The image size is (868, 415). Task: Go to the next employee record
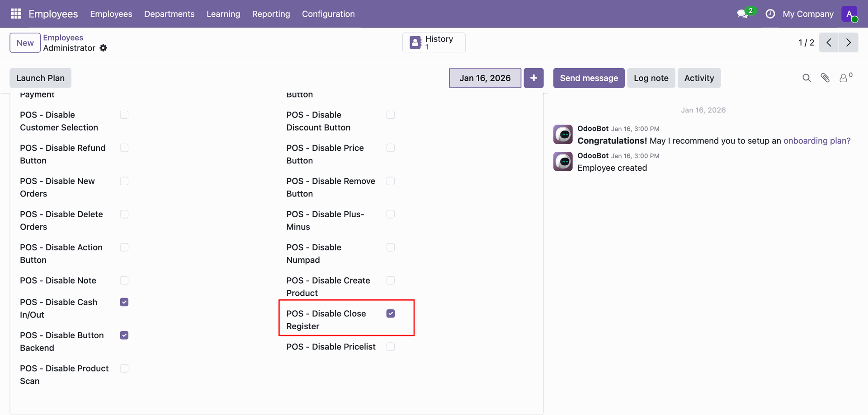(849, 42)
